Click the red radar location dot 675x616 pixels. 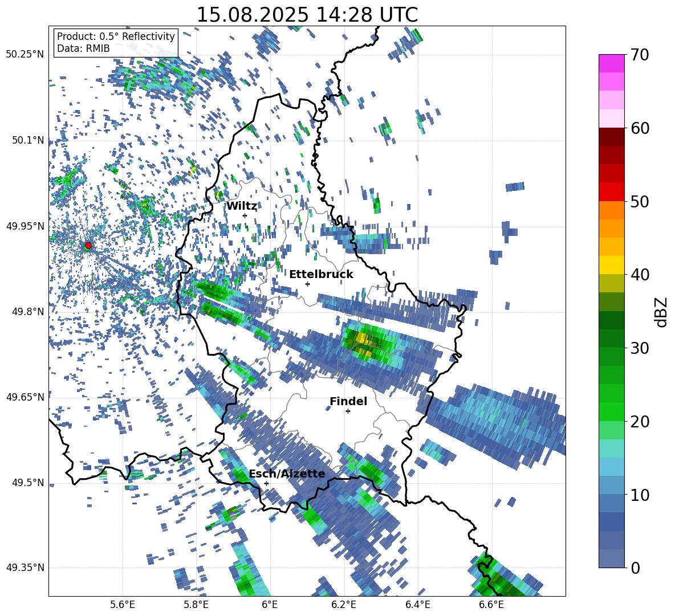coord(88,246)
